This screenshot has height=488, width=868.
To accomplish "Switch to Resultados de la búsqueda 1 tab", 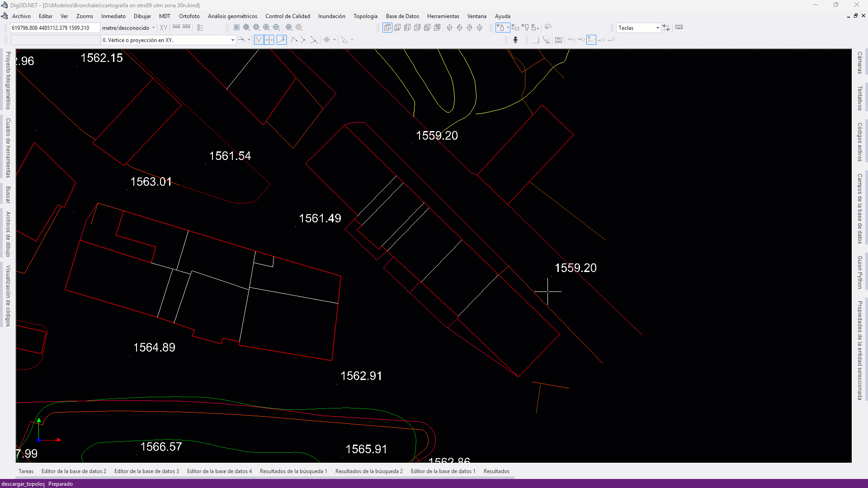I will [293, 471].
